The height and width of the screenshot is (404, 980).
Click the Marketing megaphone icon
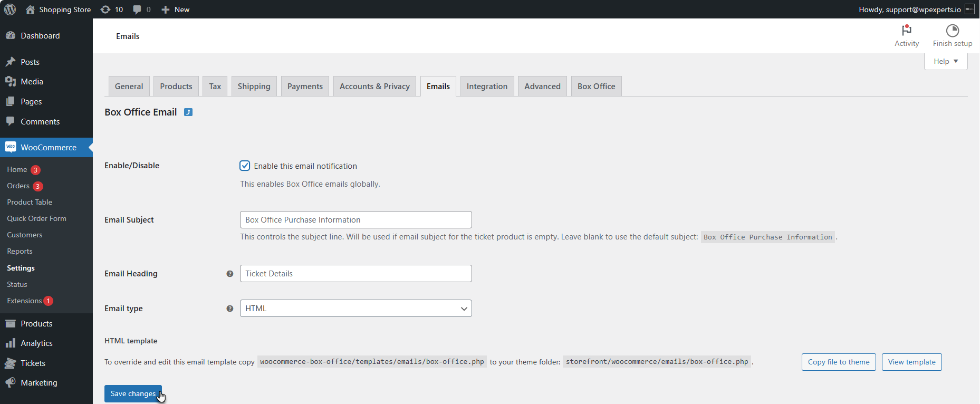(11, 382)
